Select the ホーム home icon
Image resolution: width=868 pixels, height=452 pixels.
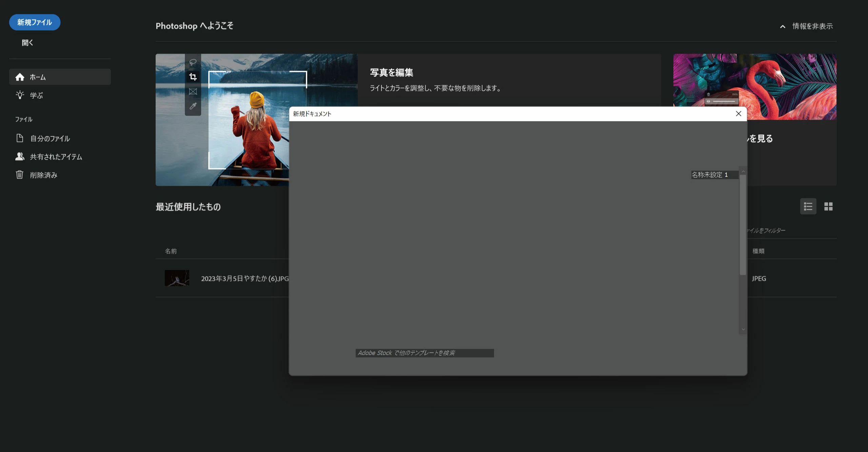click(x=20, y=77)
